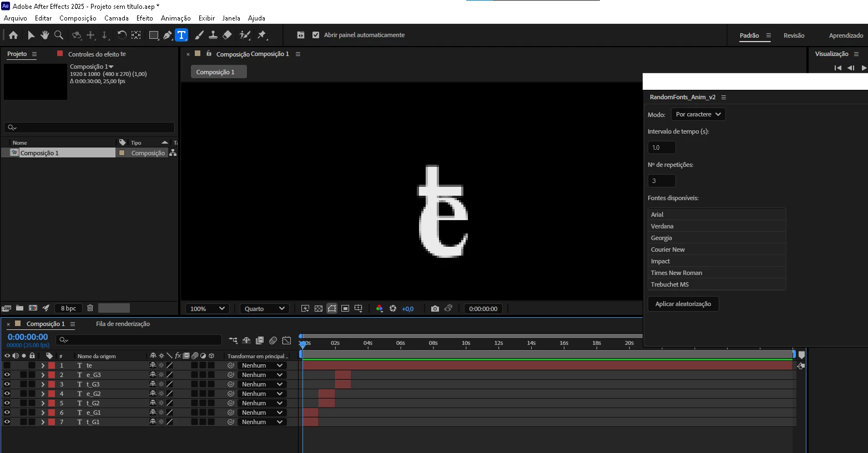Click the fast previews icon

point(305,309)
